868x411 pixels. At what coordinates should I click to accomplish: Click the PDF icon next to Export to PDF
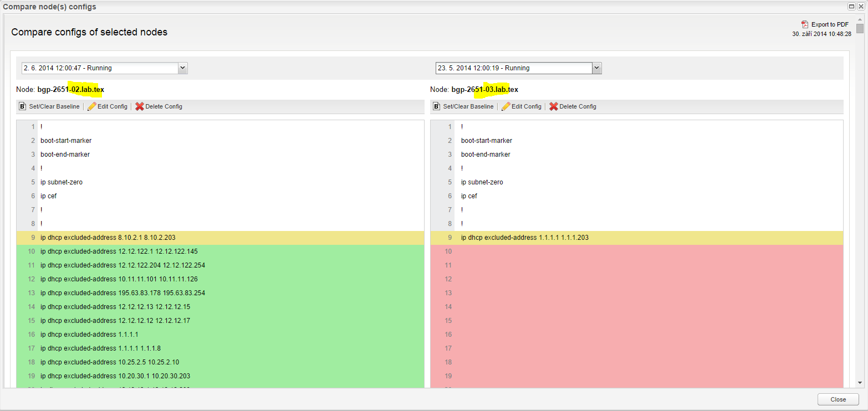(x=804, y=24)
